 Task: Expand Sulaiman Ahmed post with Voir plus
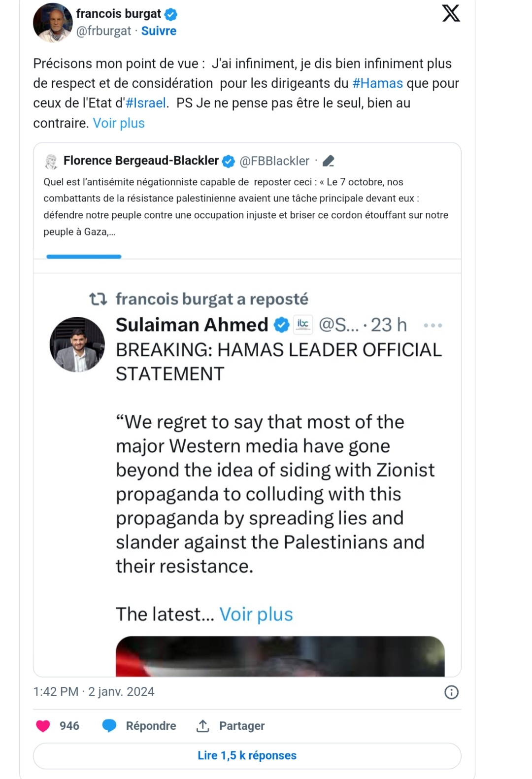coord(256,614)
